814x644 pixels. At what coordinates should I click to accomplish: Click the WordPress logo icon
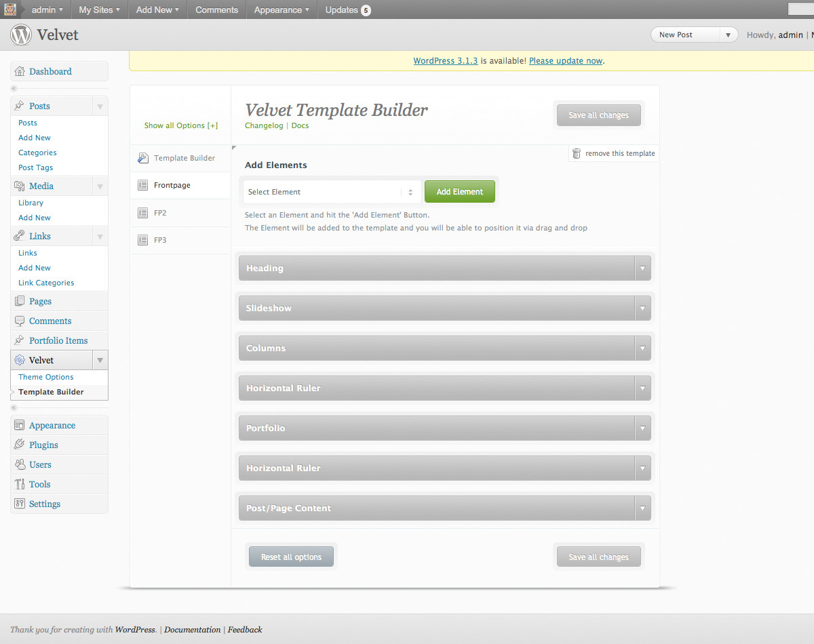[x=21, y=35]
